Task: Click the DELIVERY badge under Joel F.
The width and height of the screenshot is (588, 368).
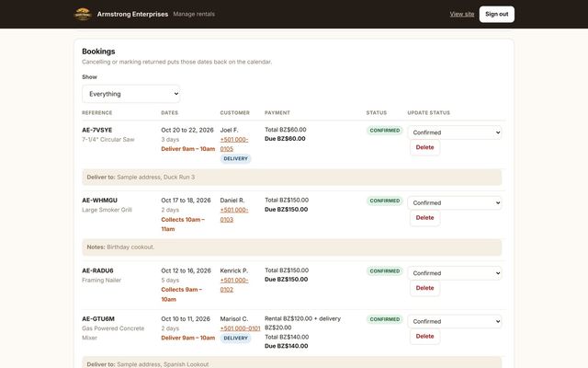Action: click(x=235, y=159)
